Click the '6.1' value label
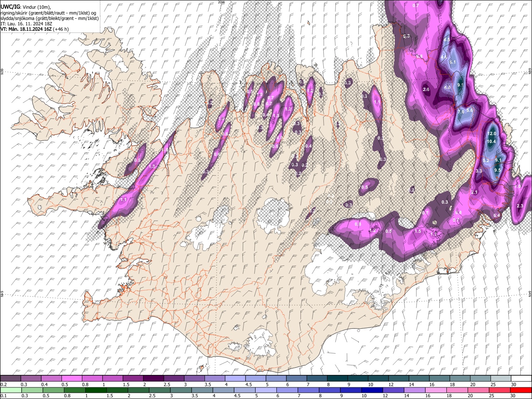532x399 pixels. (453, 62)
